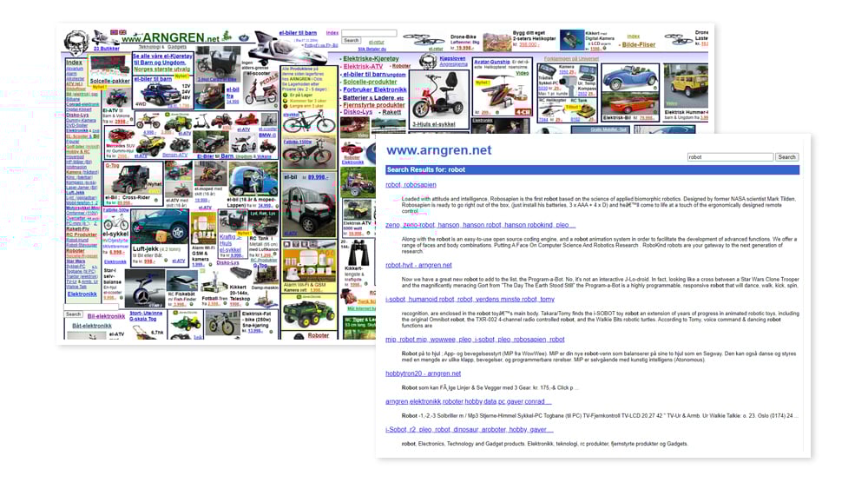Viewport: 868px width, 489px height.
Task: Click the Video link in Avatar-Gunship box
Action: (x=522, y=73)
